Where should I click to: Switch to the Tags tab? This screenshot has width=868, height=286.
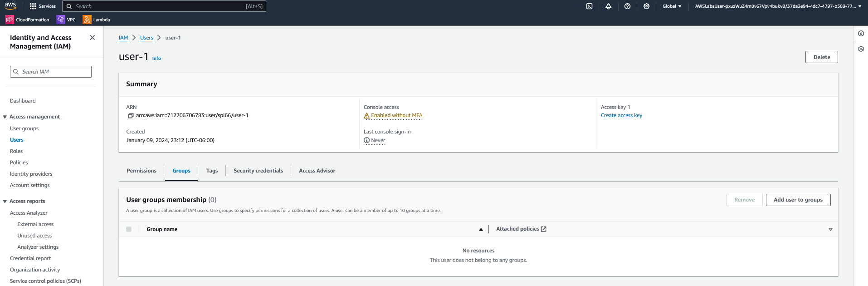(212, 171)
